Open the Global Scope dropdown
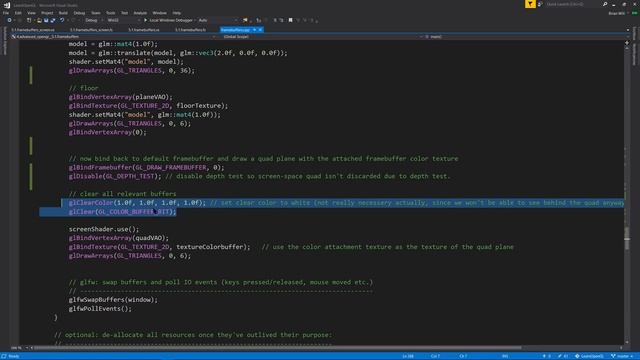This screenshot has width=640, height=360. [x=322, y=37]
